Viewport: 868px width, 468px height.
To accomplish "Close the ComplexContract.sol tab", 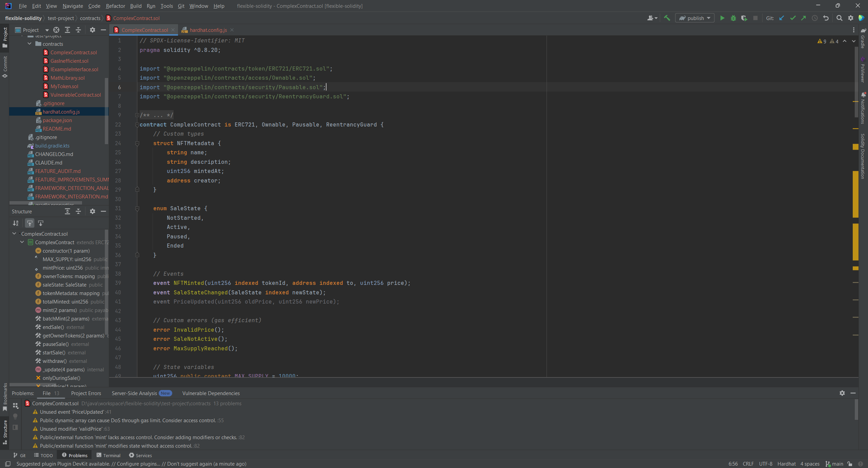I will coord(173,30).
